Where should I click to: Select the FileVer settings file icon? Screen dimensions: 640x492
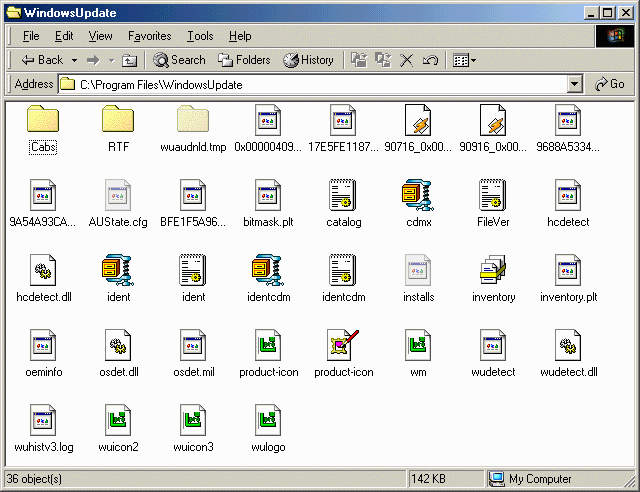click(x=493, y=195)
